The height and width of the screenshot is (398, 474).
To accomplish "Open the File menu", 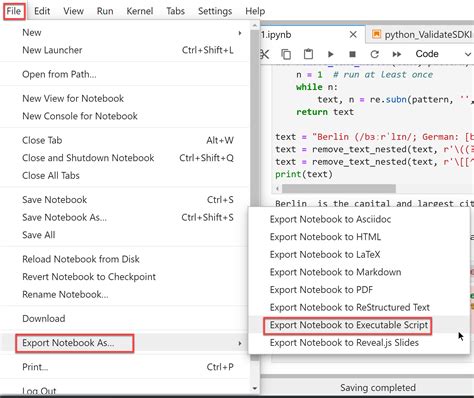I will coord(14,11).
